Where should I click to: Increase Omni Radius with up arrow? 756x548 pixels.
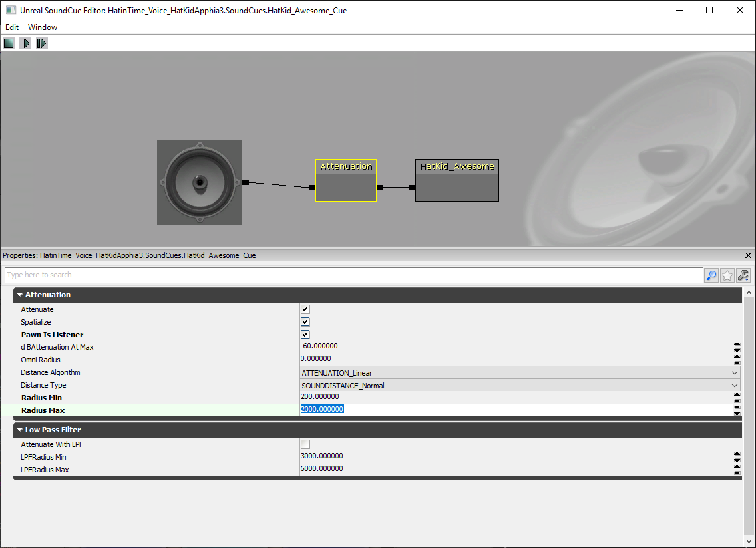click(x=737, y=356)
